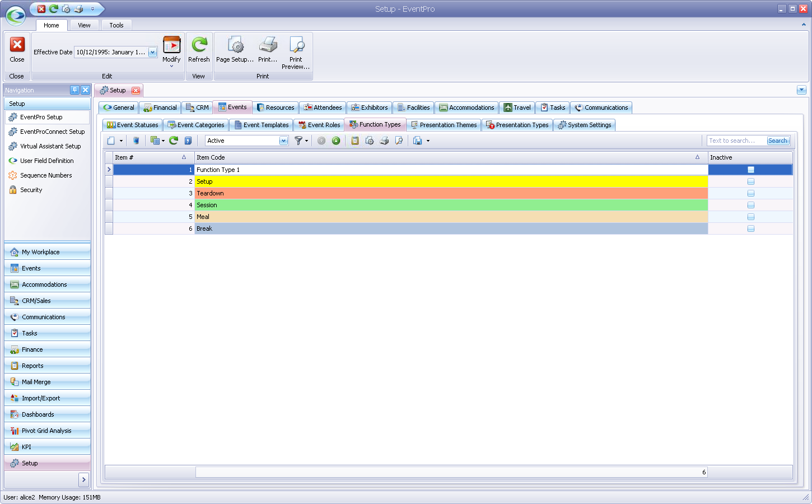Toggle Inactive checkbox for Function Type 1
This screenshot has width=812, height=504.
tap(751, 170)
